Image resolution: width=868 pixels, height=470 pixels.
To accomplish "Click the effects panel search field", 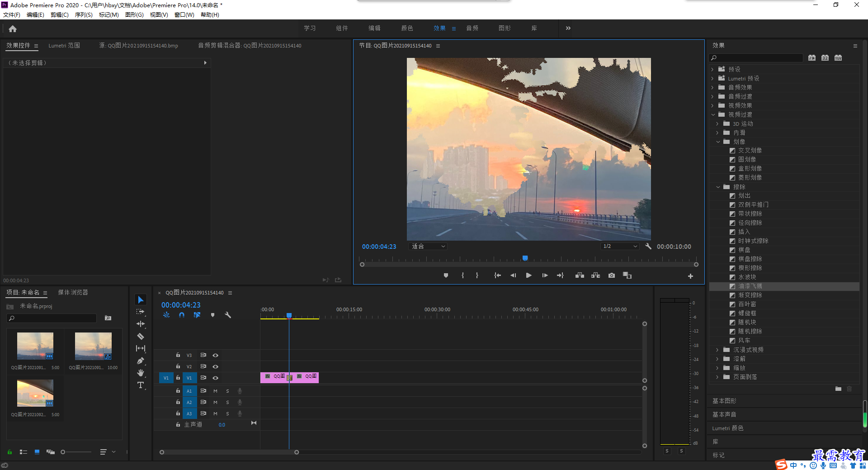I will (756, 58).
